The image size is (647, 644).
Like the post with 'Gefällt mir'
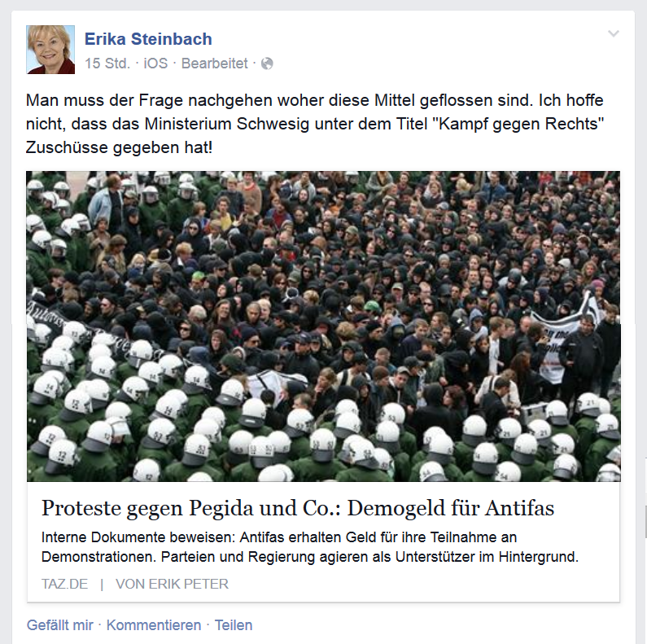[60, 625]
